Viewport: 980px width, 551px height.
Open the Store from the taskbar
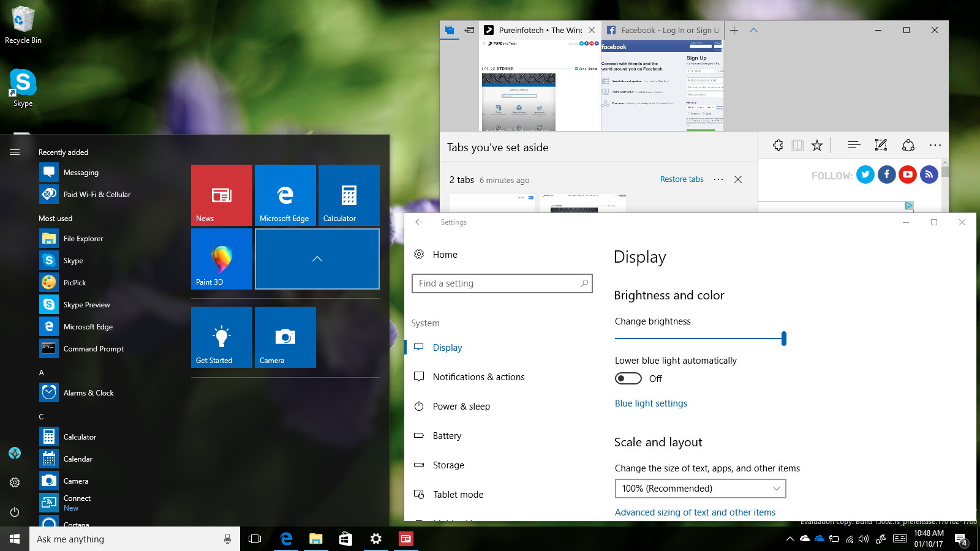(x=345, y=539)
